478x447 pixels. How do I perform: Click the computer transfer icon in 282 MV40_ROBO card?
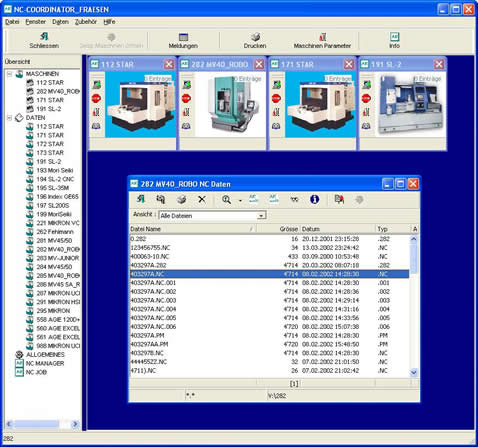point(186,85)
